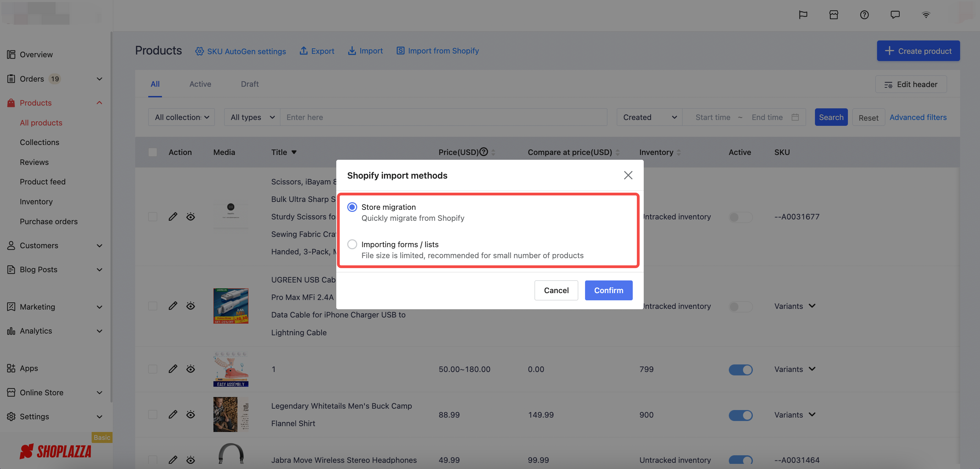Click the wifi signal icon

(x=926, y=15)
